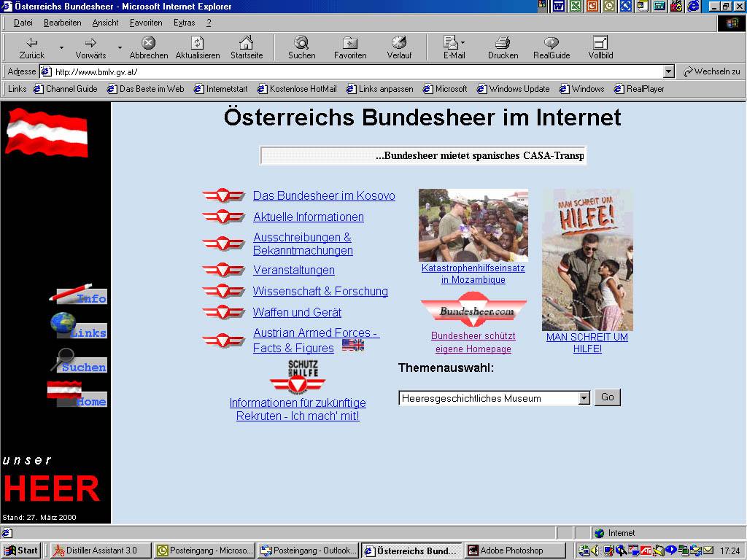
Task: Switch to Adobe Photoshop in taskbar
Action: (x=515, y=551)
